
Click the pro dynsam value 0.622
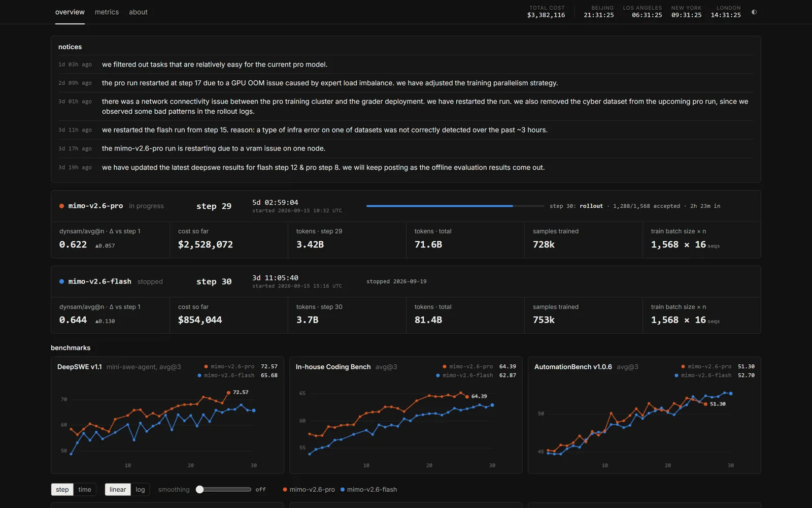click(73, 244)
